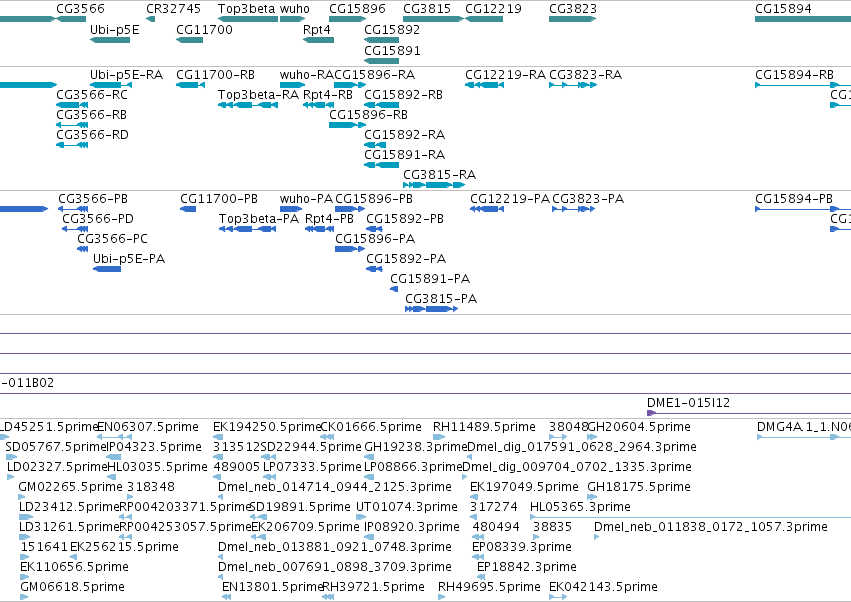Select the CG15892-RA transcript
The width and height of the screenshot is (851, 602).
(404, 135)
